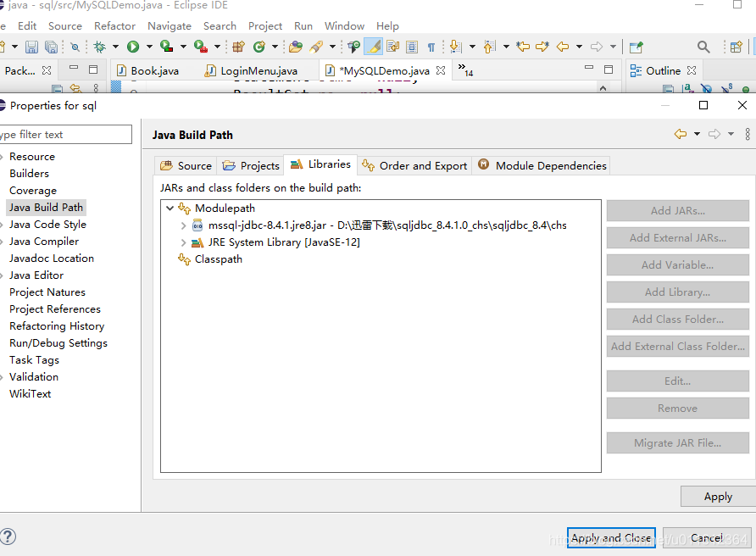Select Java Code Style in properties list
This screenshot has width=756, height=556.
47,225
